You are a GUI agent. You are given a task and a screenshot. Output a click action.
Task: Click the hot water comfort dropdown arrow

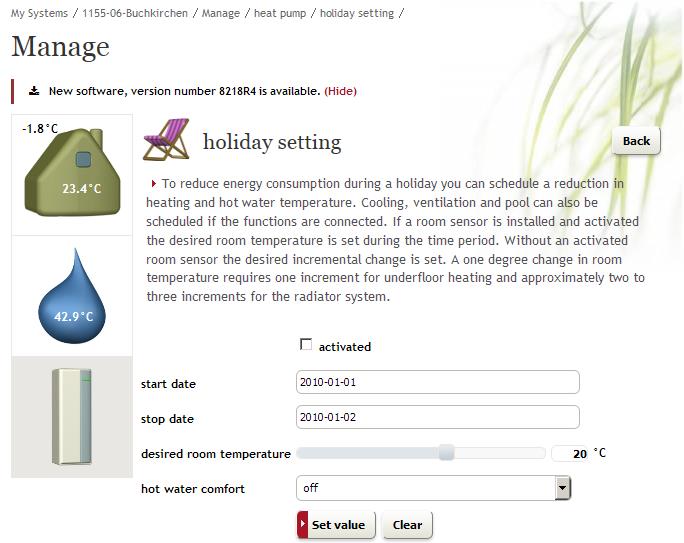pyautogui.click(x=562, y=488)
